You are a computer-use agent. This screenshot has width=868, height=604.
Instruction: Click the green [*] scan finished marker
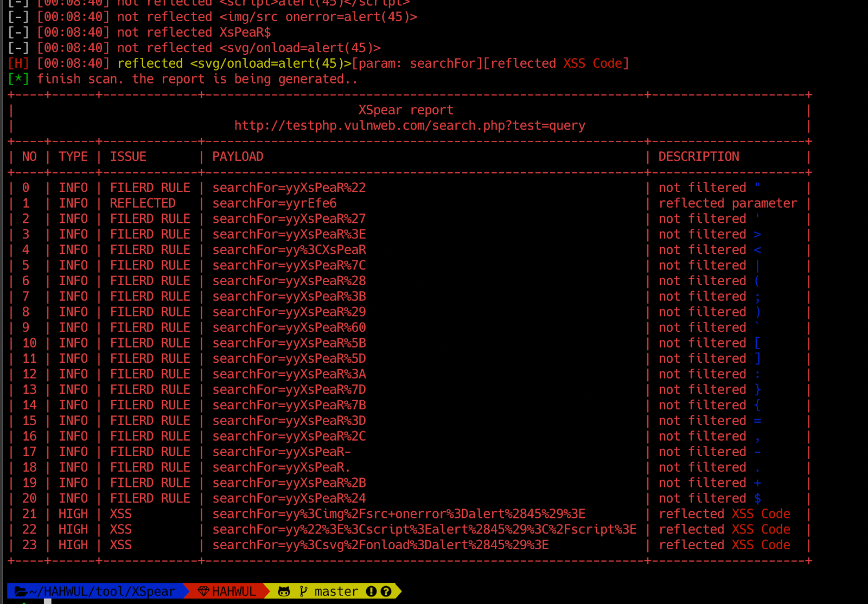18,79
